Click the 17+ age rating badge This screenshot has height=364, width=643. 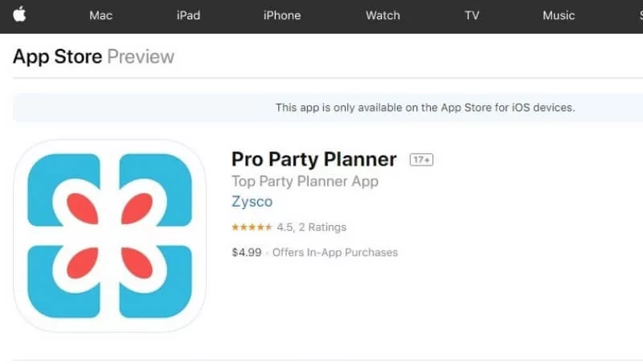click(421, 159)
